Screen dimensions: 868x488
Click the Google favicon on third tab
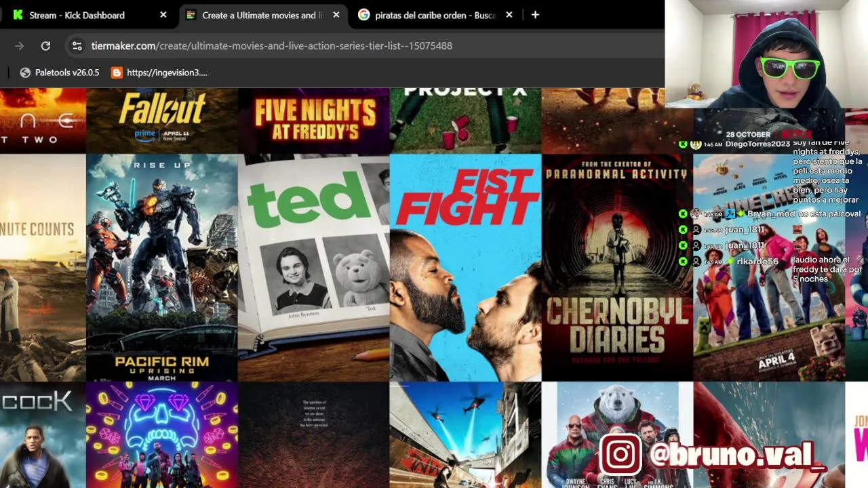363,15
